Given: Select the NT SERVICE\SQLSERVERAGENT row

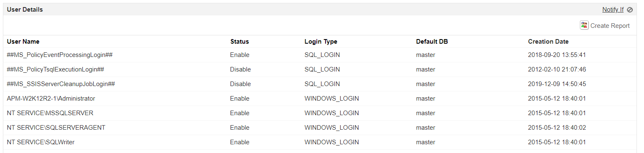Looking at the screenshot, I should point(320,128).
